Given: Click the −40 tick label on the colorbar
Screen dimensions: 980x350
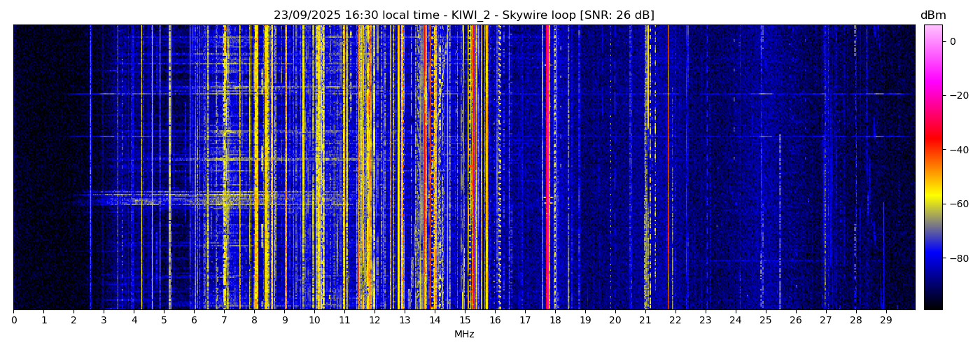Looking at the screenshot, I should pos(956,150).
